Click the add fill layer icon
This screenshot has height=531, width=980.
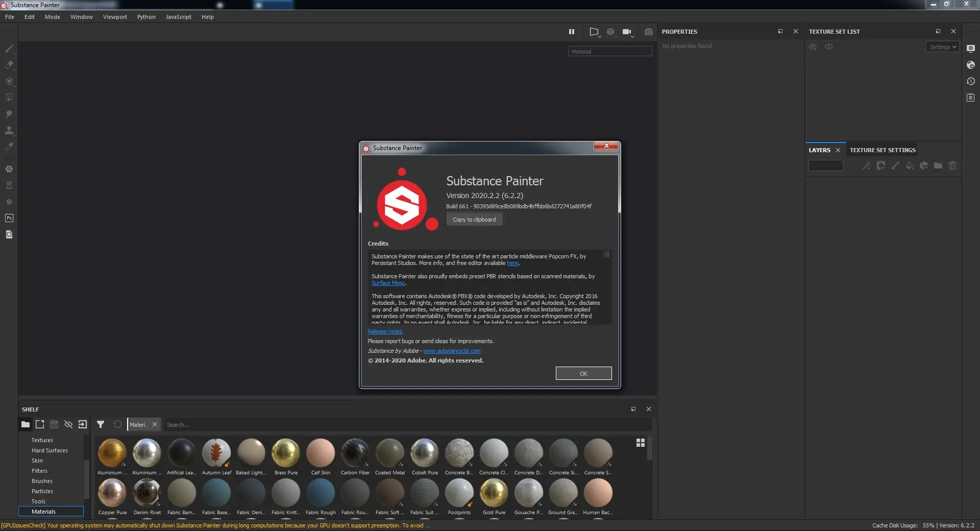pos(910,165)
